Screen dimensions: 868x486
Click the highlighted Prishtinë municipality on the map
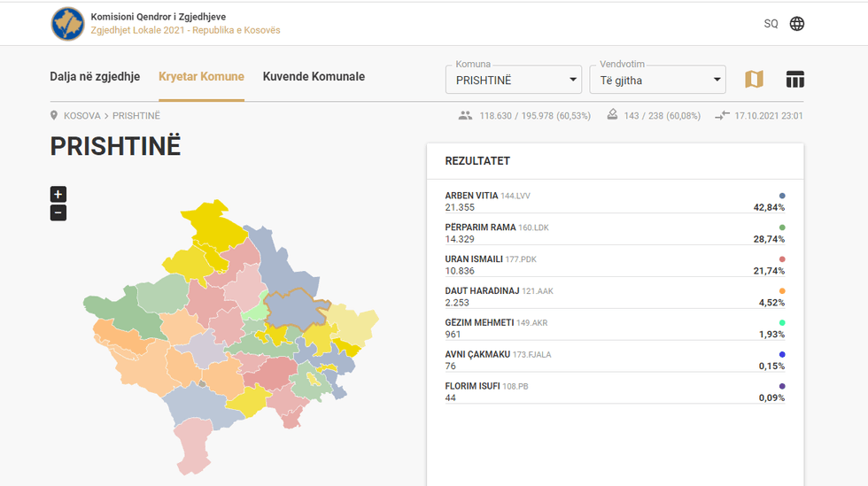[294, 310]
